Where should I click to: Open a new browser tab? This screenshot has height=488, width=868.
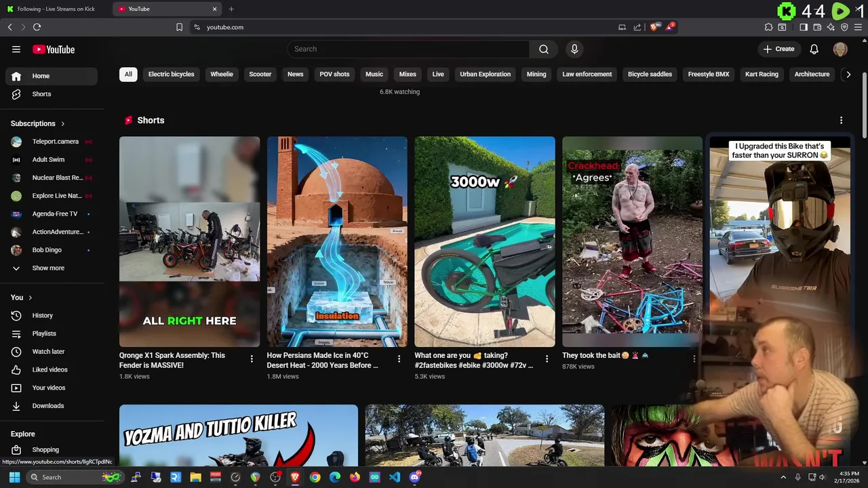pos(231,9)
